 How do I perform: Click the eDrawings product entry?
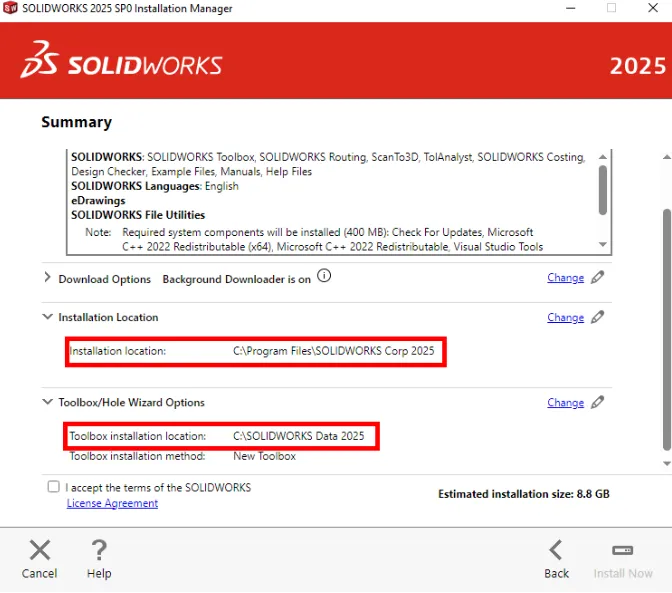click(98, 201)
